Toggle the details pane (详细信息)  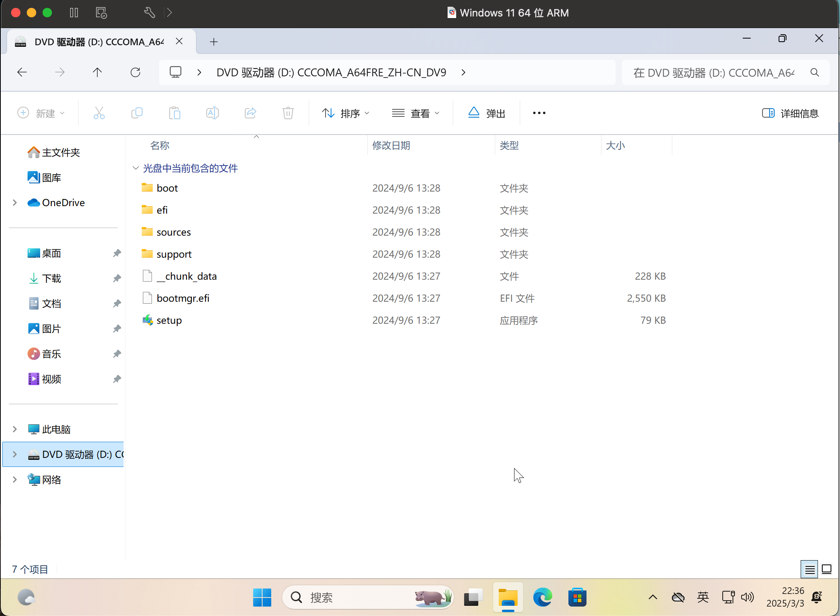790,113
